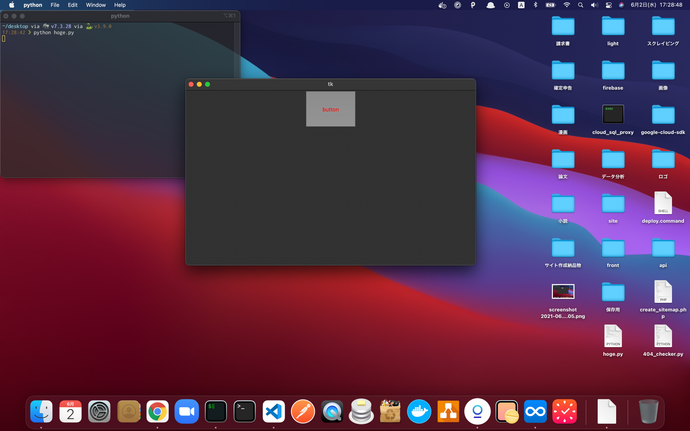Open the white circular app icon in the Dock
This screenshot has height=431, width=690.
477,411
